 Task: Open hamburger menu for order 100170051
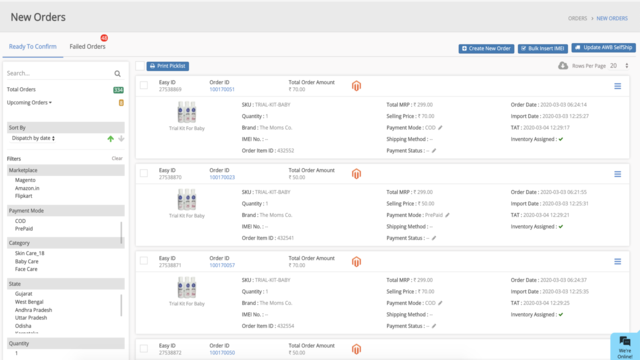point(618,86)
